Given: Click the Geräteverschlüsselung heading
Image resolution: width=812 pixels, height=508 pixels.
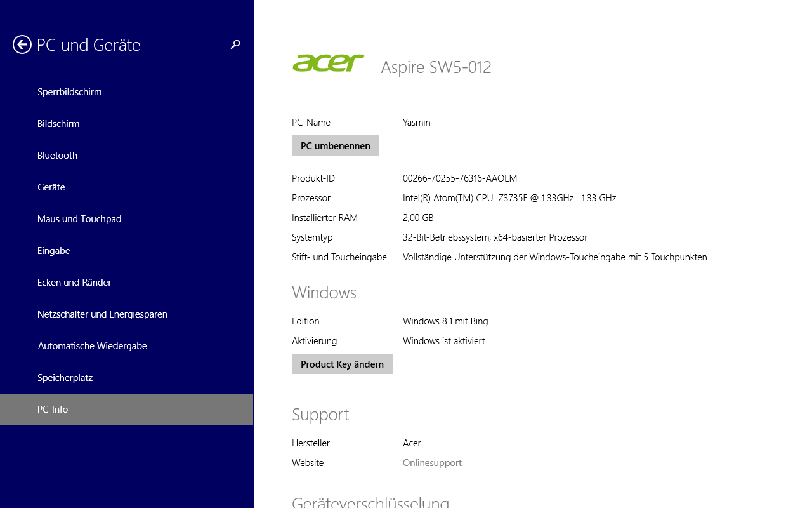Looking at the screenshot, I should point(370,502).
